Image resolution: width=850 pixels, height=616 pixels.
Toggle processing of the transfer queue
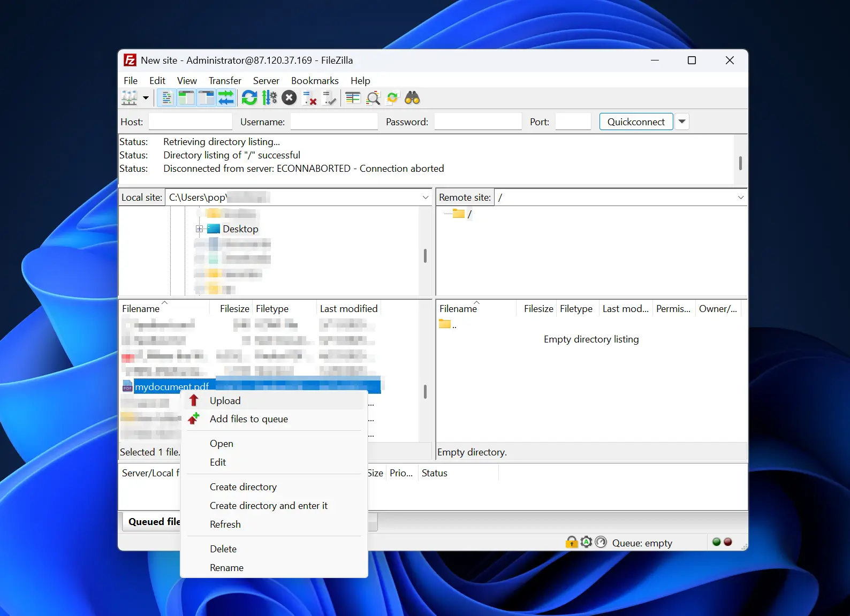pyautogui.click(x=269, y=98)
